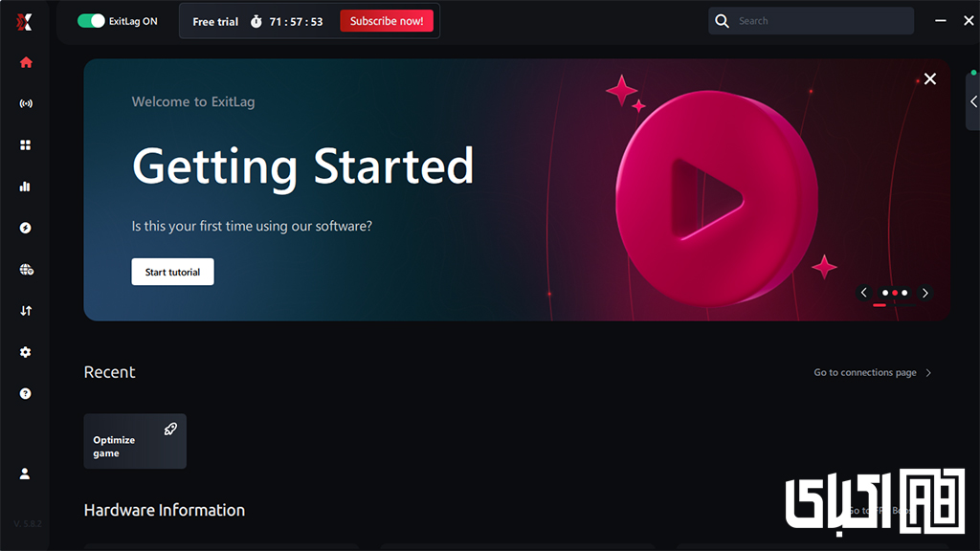This screenshot has width=980, height=551.
Task: Click the rocket icon on Optimize game
Action: coord(170,430)
